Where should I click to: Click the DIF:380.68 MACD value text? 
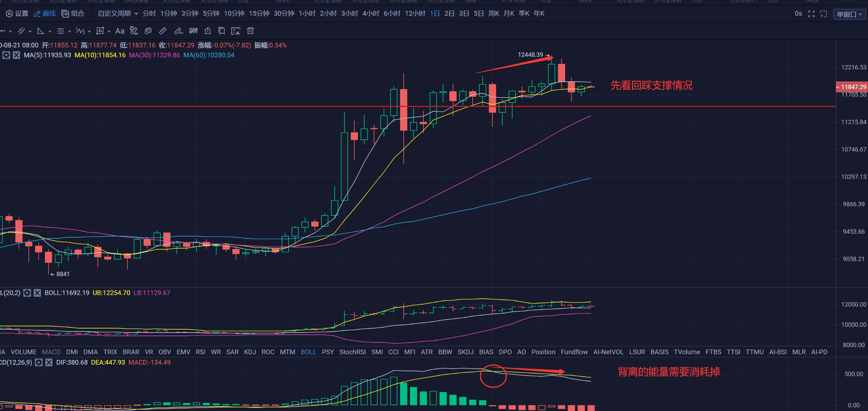pyautogui.click(x=72, y=362)
